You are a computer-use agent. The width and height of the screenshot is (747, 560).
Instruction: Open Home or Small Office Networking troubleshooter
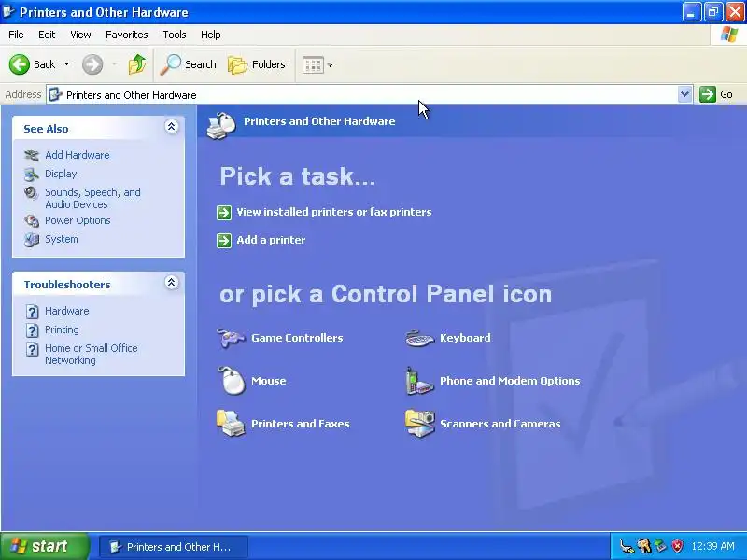[92, 355]
